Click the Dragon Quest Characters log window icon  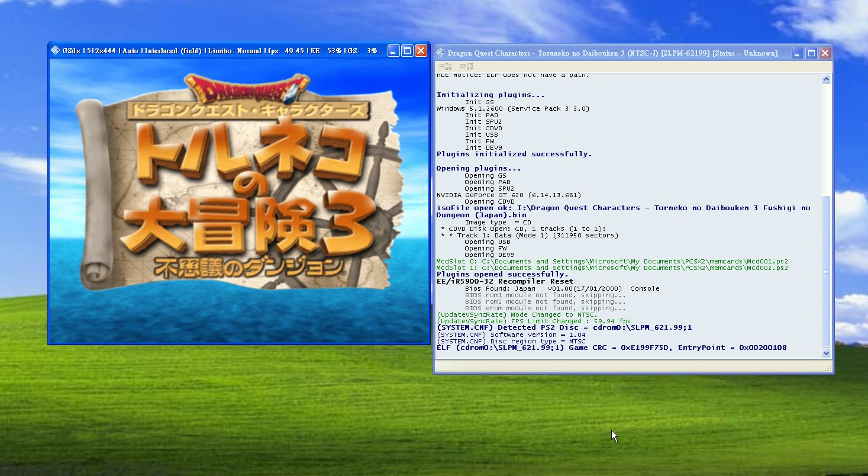pos(441,53)
